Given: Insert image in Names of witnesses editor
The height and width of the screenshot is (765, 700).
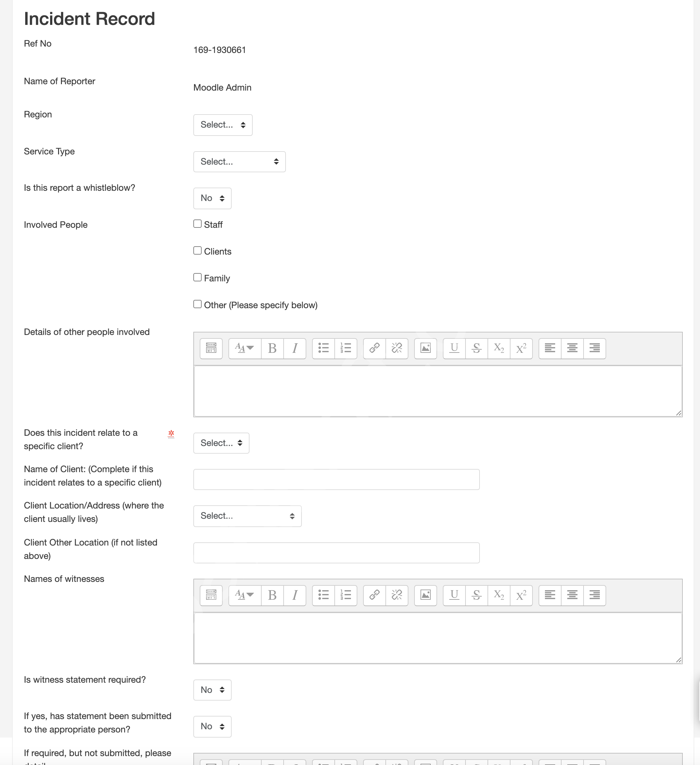Looking at the screenshot, I should tap(426, 595).
